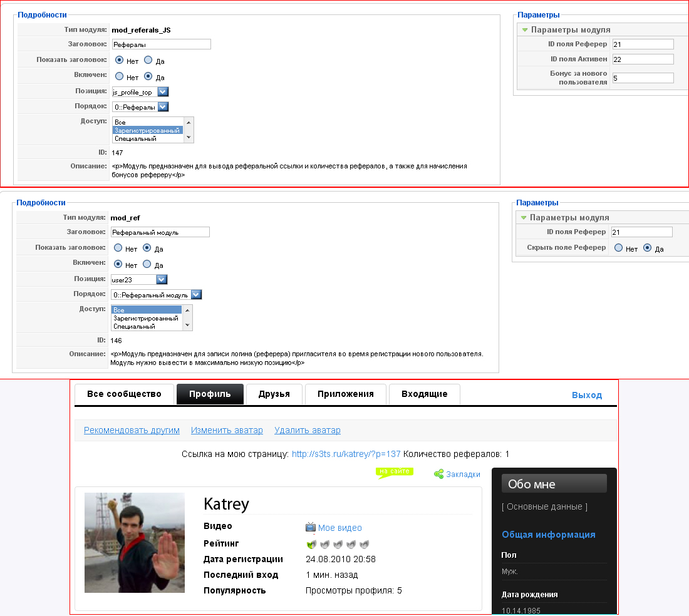Switch to the Друзья tab
The image size is (689, 616).
tap(274, 394)
